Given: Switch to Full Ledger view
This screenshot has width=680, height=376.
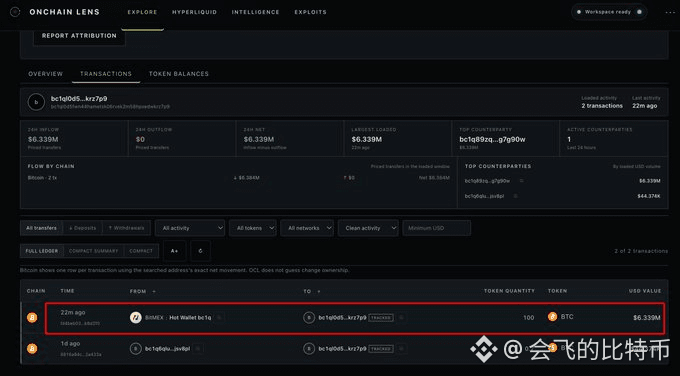Looking at the screenshot, I should point(42,251).
